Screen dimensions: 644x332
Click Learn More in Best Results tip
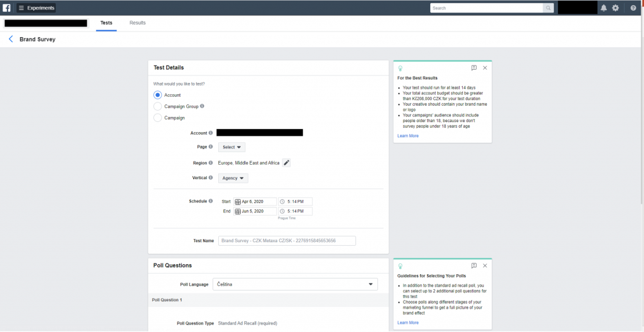pos(408,136)
